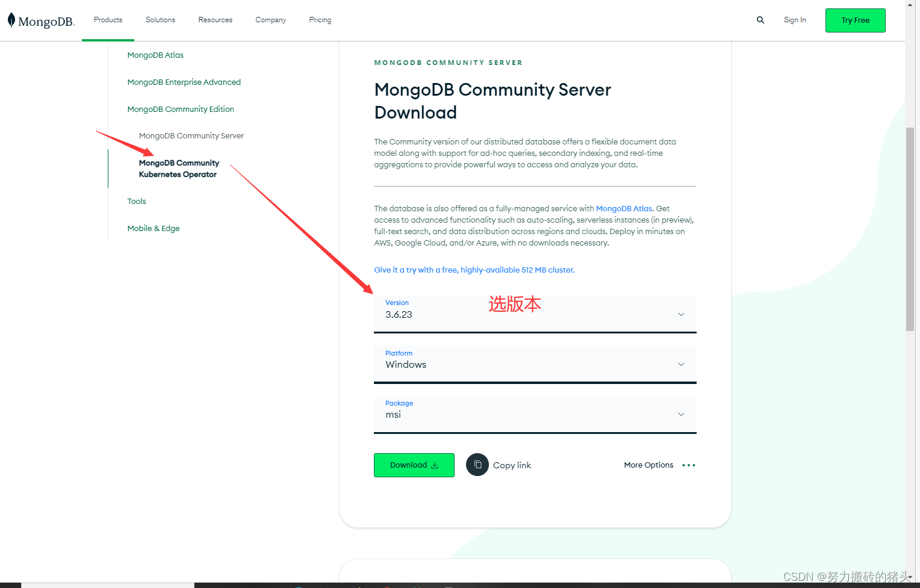This screenshot has height=588, width=920.
Task: Open the Solutions menu
Action: 160,19
